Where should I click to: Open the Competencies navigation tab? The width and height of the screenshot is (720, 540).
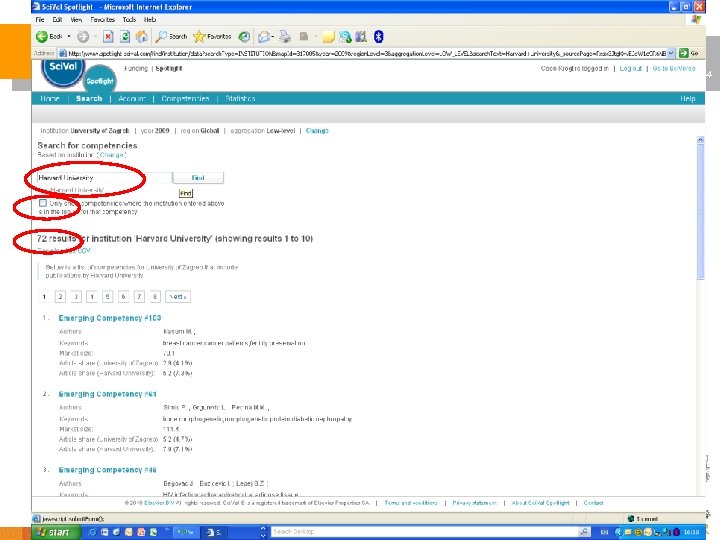pyautogui.click(x=185, y=98)
